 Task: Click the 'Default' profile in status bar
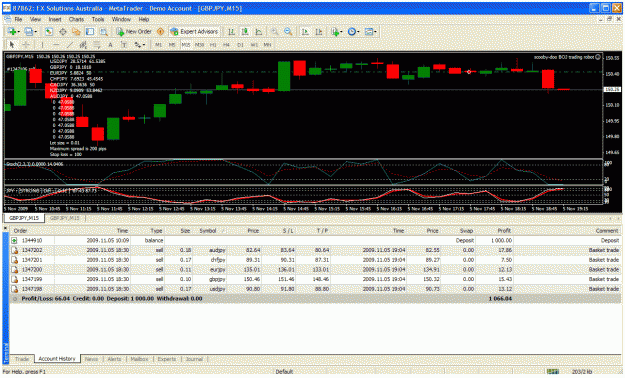(284, 372)
